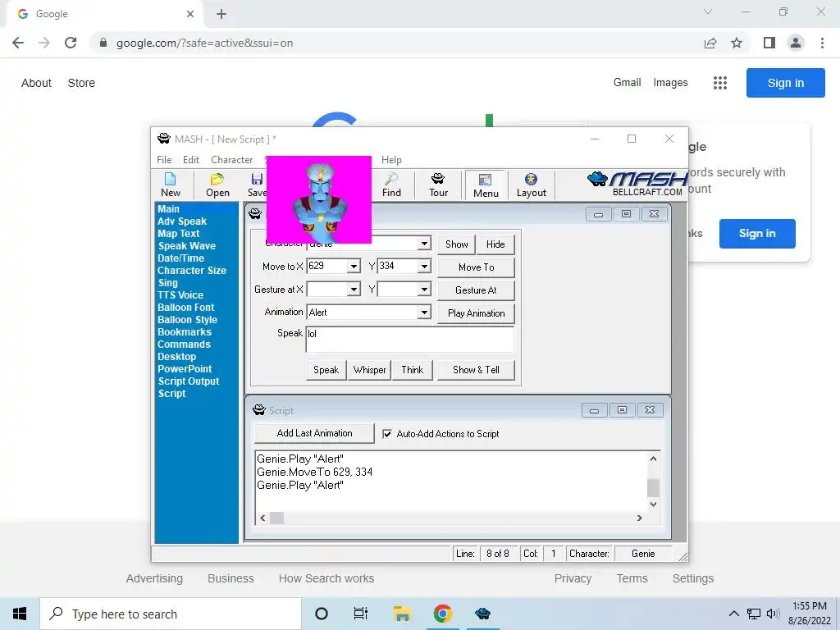This screenshot has width=840, height=630.
Task: Open the Character menu
Action: click(x=231, y=160)
